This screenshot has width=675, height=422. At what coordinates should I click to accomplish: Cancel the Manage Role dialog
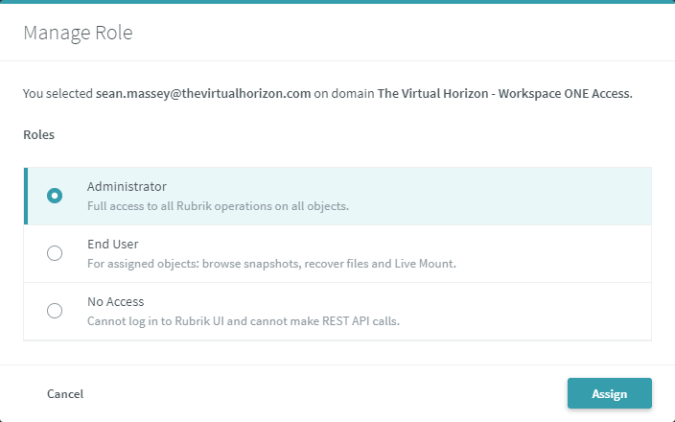pos(65,394)
